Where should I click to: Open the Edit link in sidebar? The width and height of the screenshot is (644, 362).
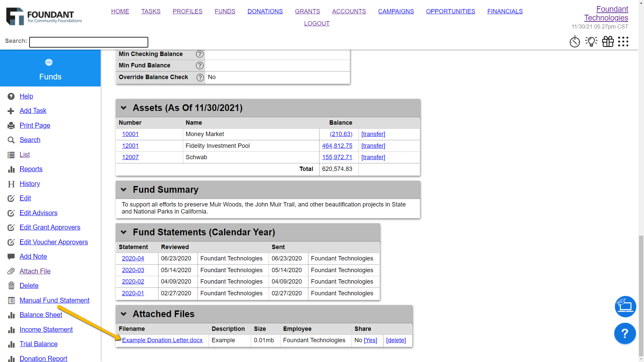click(x=25, y=198)
